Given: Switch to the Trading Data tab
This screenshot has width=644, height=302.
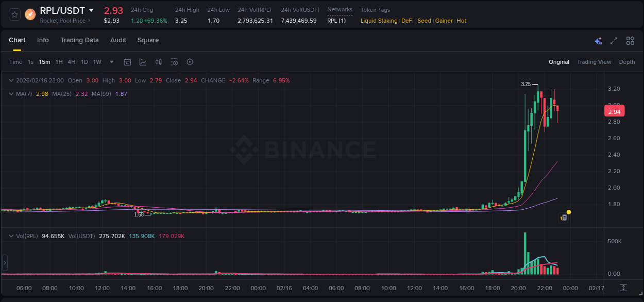Looking at the screenshot, I should (79, 40).
